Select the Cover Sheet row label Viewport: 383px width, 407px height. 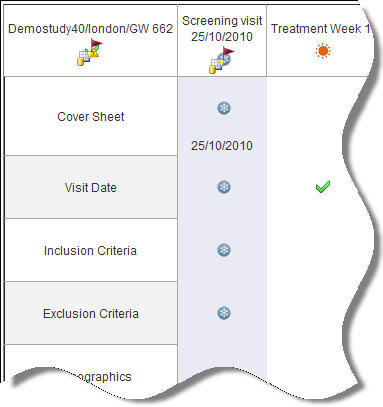pyautogui.click(x=91, y=117)
